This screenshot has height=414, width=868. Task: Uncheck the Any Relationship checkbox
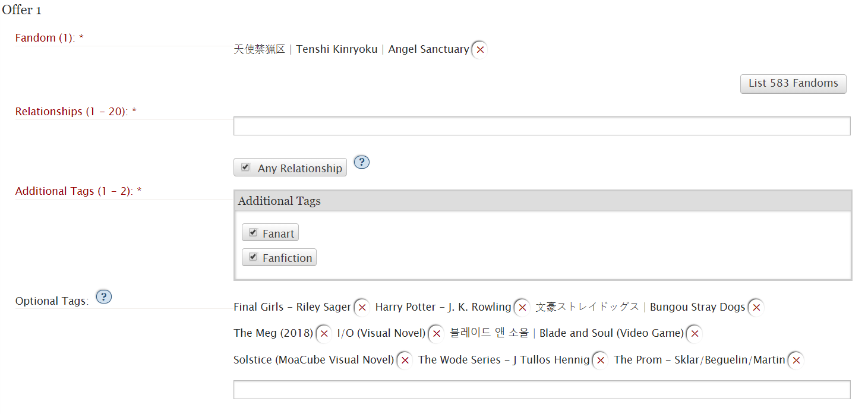(x=246, y=168)
